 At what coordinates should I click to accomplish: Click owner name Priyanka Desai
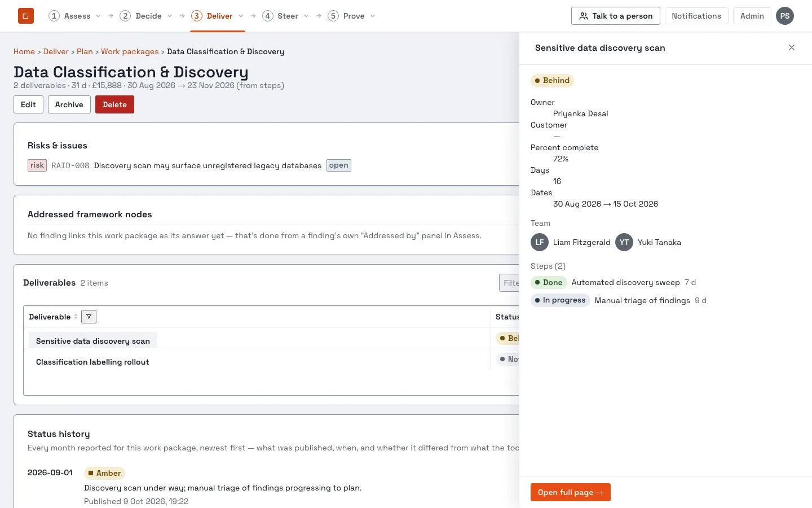pyautogui.click(x=581, y=113)
